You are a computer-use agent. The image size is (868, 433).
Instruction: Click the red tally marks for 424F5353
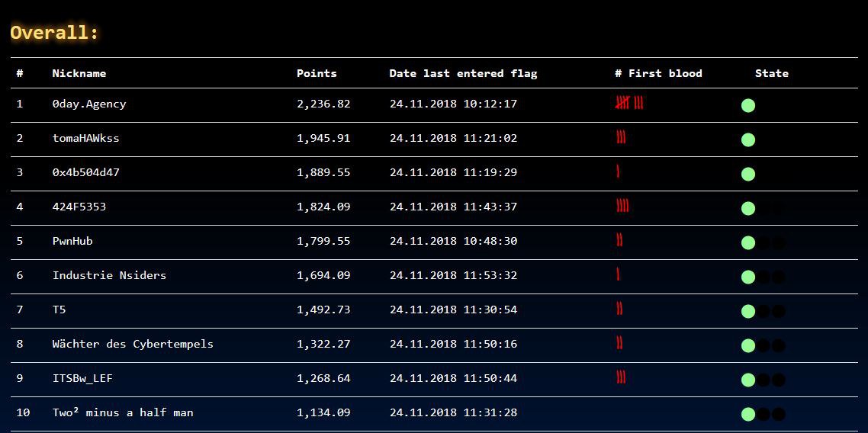coord(622,207)
